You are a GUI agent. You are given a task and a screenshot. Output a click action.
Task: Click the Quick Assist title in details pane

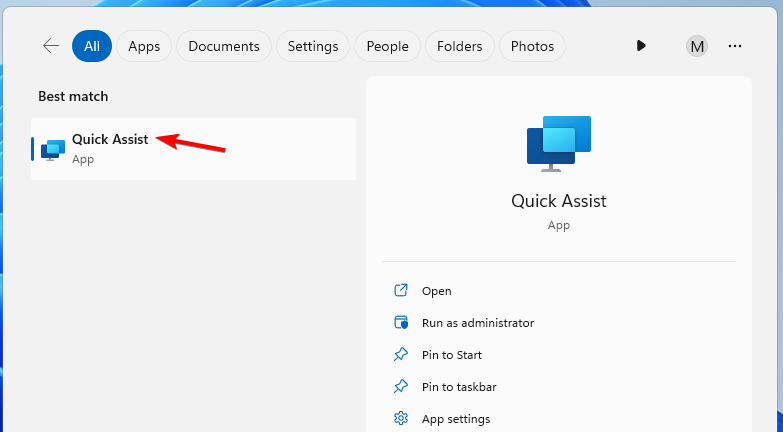(559, 201)
